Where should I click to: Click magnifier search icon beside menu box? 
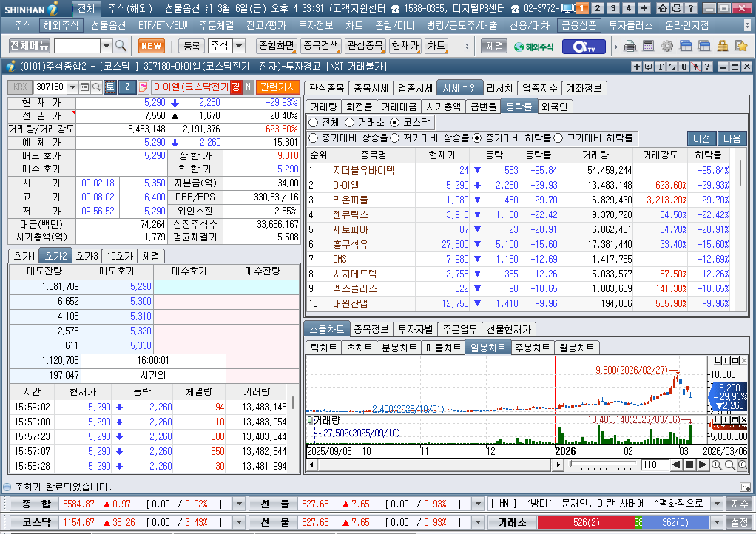point(121,46)
